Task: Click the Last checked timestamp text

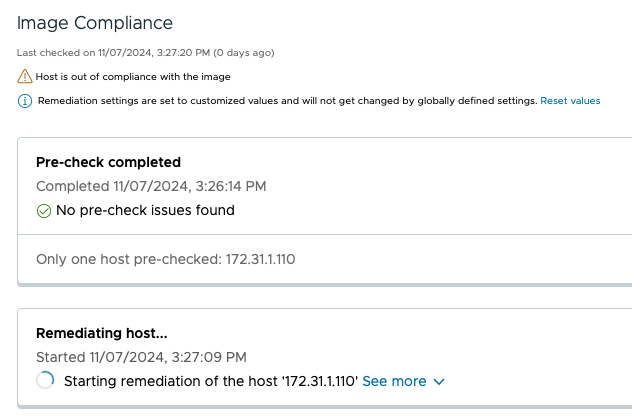Action: [x=146, y=53]
